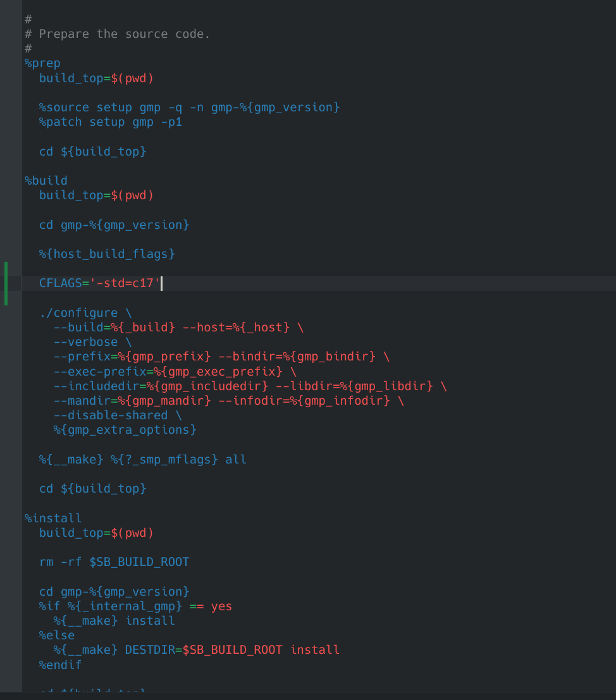This screenshot has height=700, width=616.
Task: Click the %prep section header
Action: (x=42, y=63)
